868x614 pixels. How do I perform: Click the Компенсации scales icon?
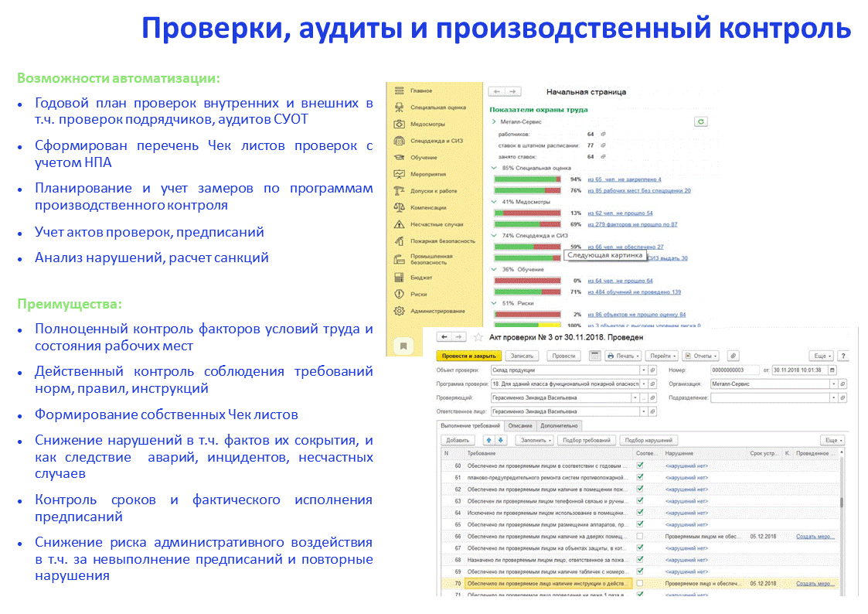click(399, 207)
